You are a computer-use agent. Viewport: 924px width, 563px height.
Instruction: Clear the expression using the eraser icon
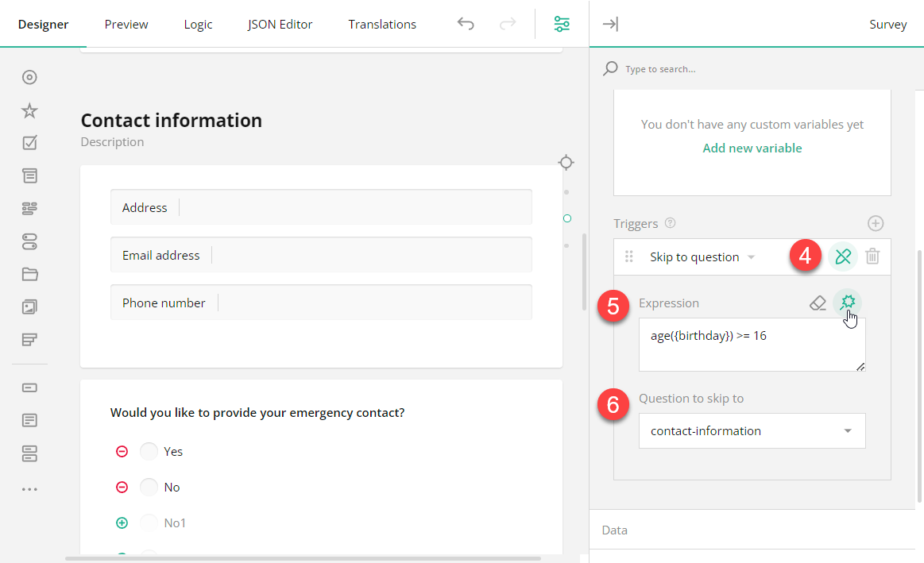pos(818,303)
